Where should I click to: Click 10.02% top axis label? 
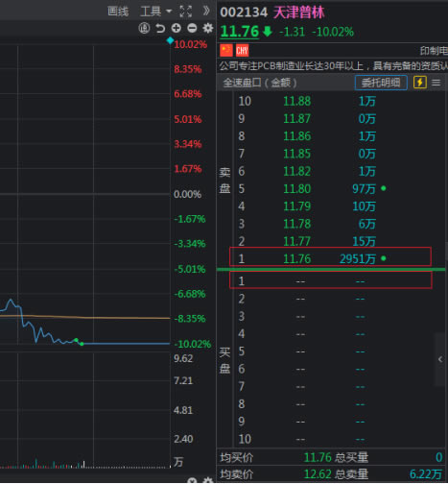point(190,44)
